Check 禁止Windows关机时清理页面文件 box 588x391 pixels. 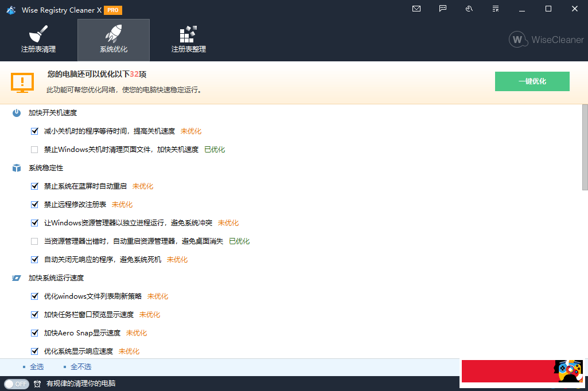(34, 150)
